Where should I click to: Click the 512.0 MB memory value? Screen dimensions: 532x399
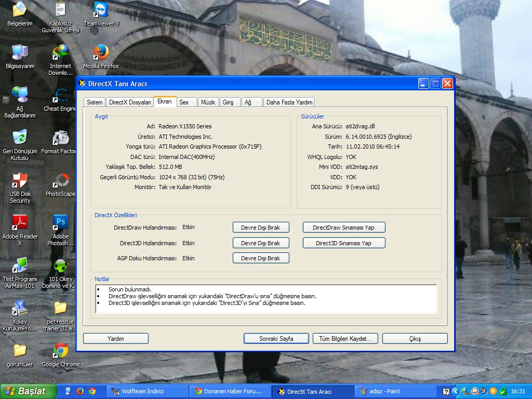[170, 167]
